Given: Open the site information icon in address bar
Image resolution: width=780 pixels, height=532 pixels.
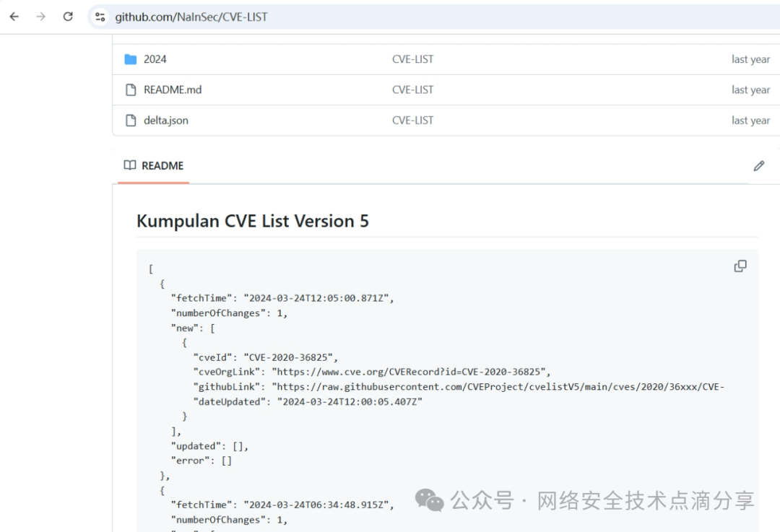Looking at the screenshot, I should (x=100, y=17).
